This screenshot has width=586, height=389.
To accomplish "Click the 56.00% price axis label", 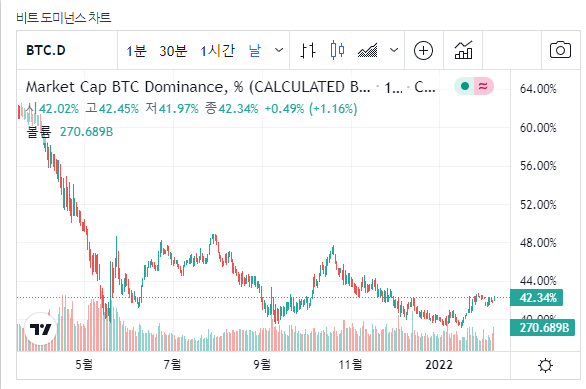I will 538,166.
